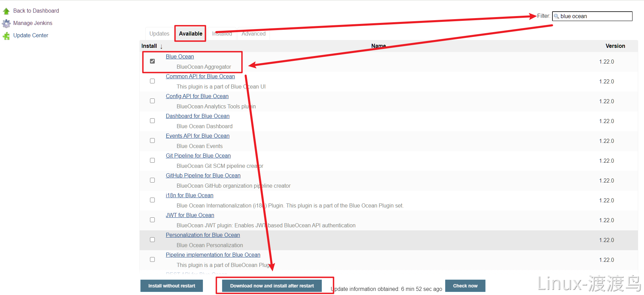The height and width of the screenshot is (295, 644).
Task: Open i18n for Blue Ocean link
Action: click(190, 195)
